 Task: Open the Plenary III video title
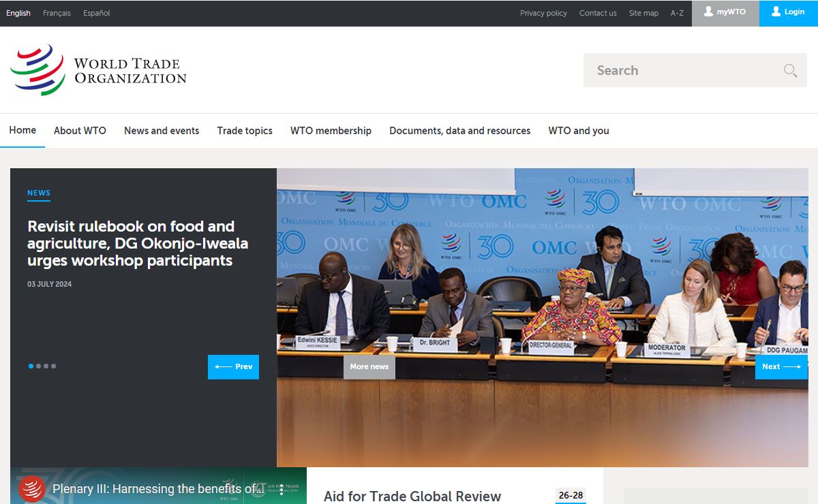click(x=158, y=489)
